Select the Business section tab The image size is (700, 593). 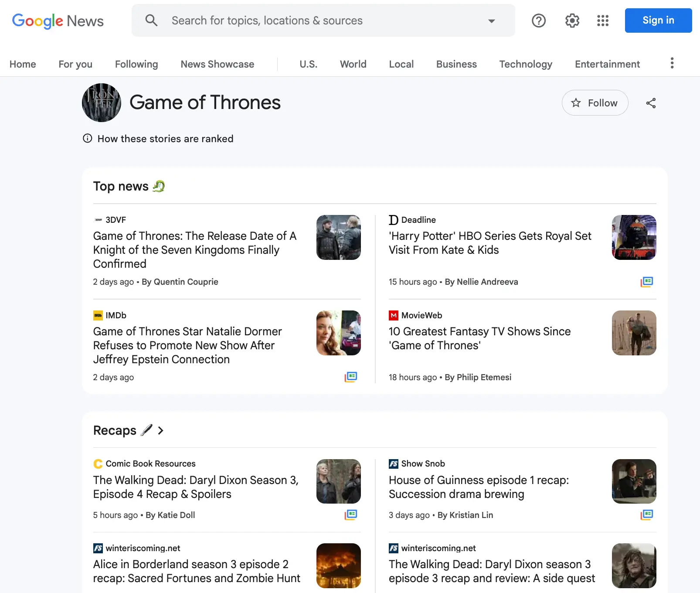pyautogui.click(x=456, y=64)
